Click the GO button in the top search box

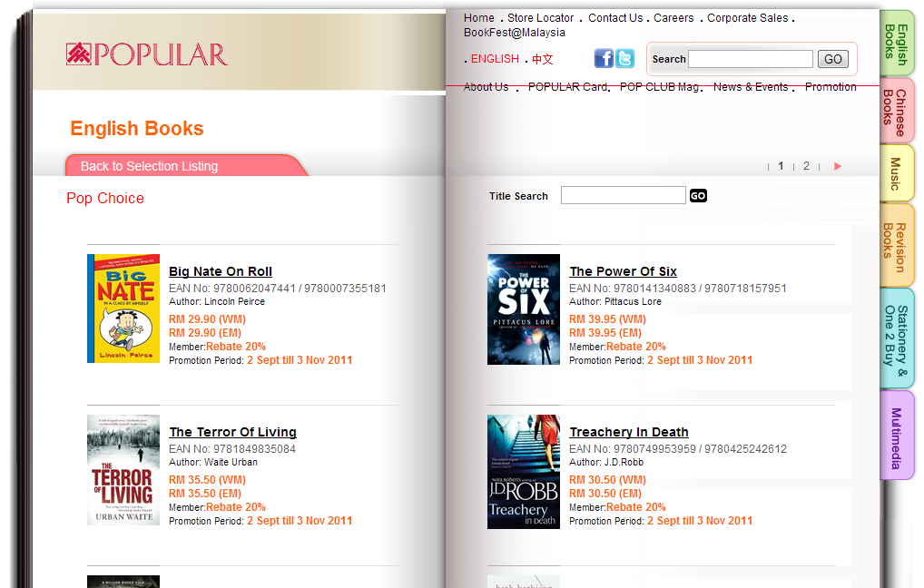(x=832, y=59)
